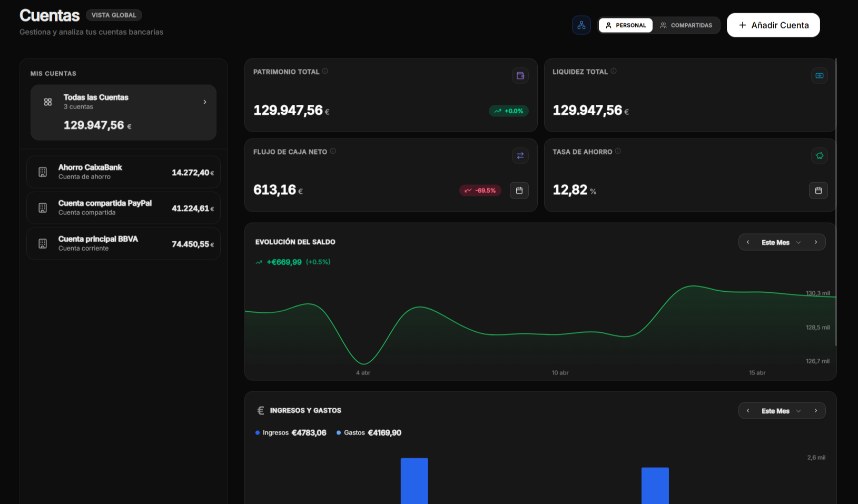Show info tooltip for Tasa de Ahorro
This screenshot has width=858, height=504.
(x=618, y=151)
